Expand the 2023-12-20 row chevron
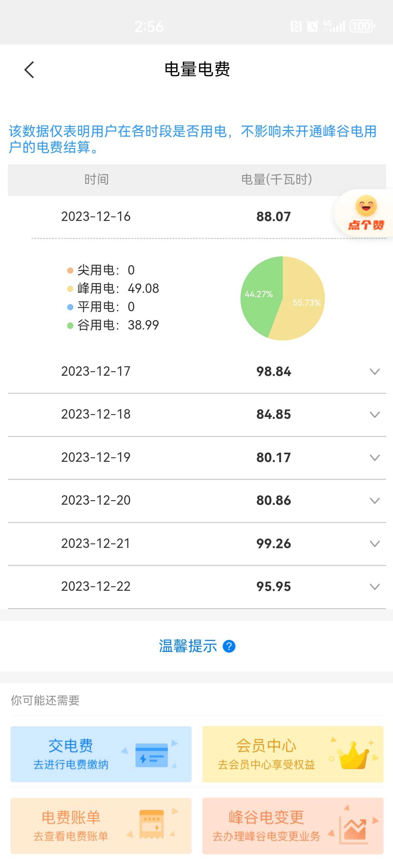The image size is (393, 868). [374, 501]
